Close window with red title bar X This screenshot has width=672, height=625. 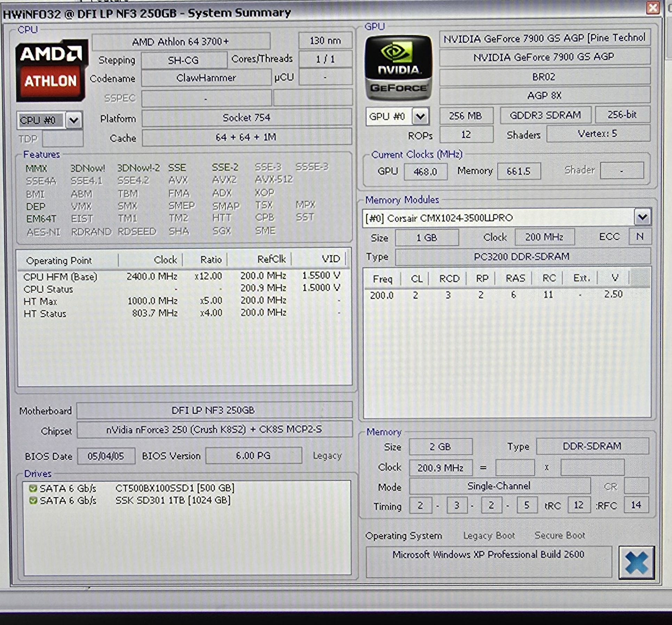[x=653, y=8]
